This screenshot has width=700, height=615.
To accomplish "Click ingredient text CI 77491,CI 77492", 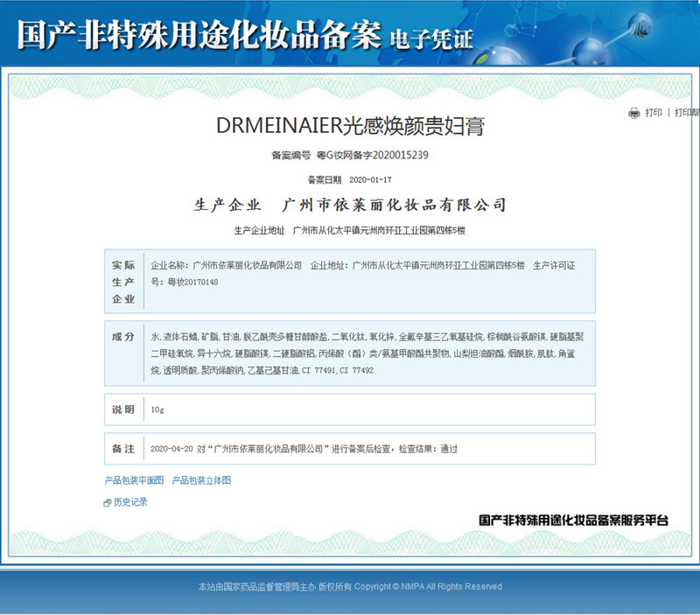I will [338, 370].
